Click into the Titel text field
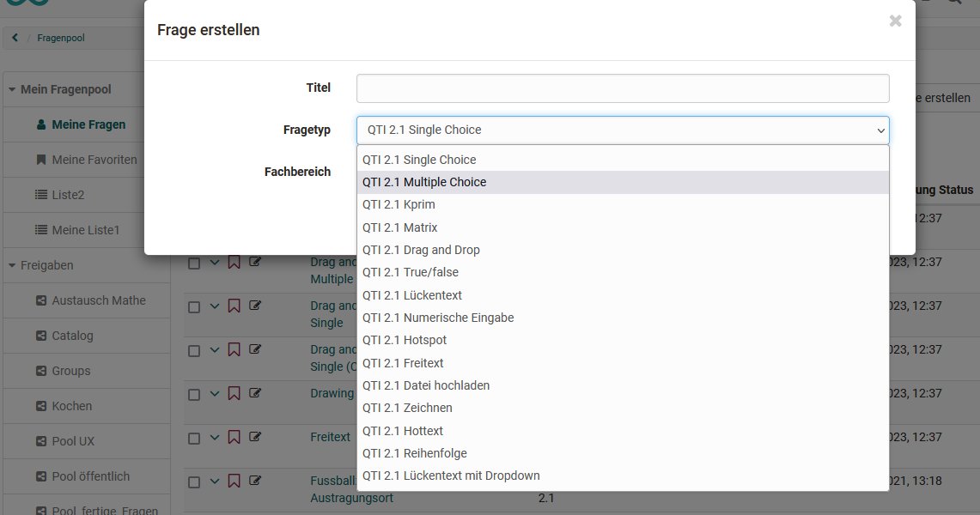The image size is (980, 515). [622, 88]
